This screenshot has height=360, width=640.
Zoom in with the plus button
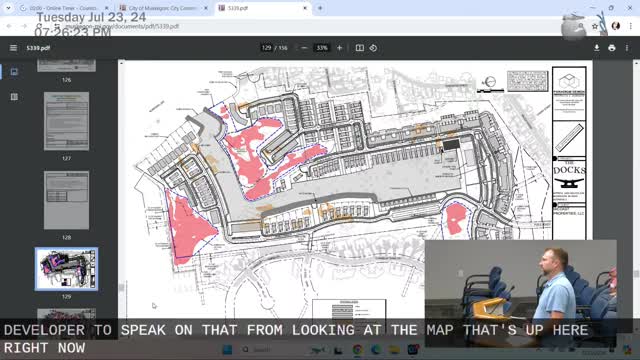(339, 48)
